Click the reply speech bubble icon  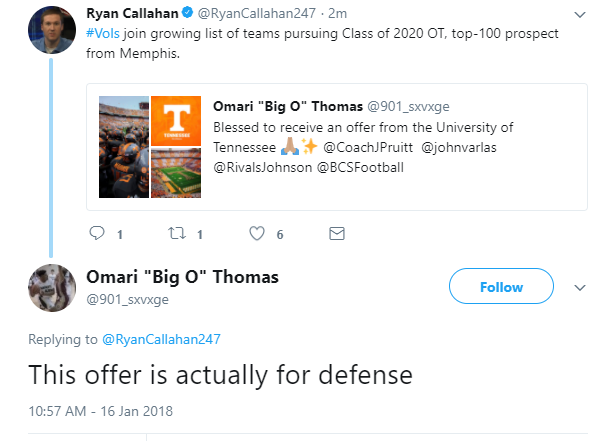click(97, 233)
